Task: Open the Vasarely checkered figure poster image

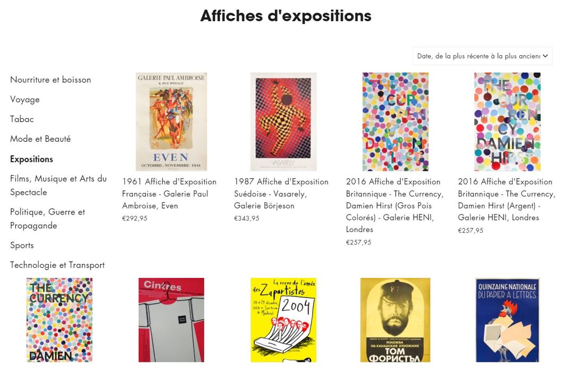Action: (283, 122)
